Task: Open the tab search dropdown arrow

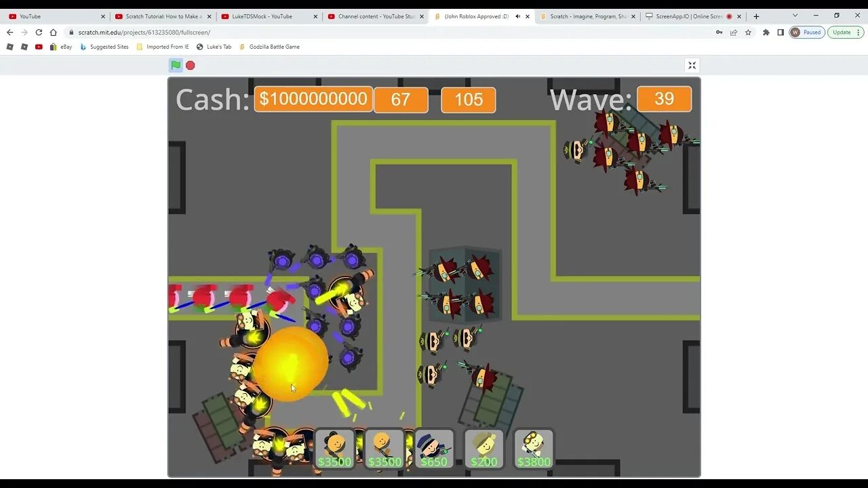Action: click(x=795, y=16)
